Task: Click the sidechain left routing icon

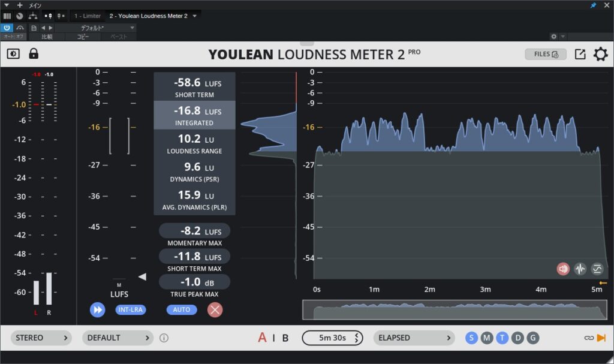Action: tap(48, 16)
